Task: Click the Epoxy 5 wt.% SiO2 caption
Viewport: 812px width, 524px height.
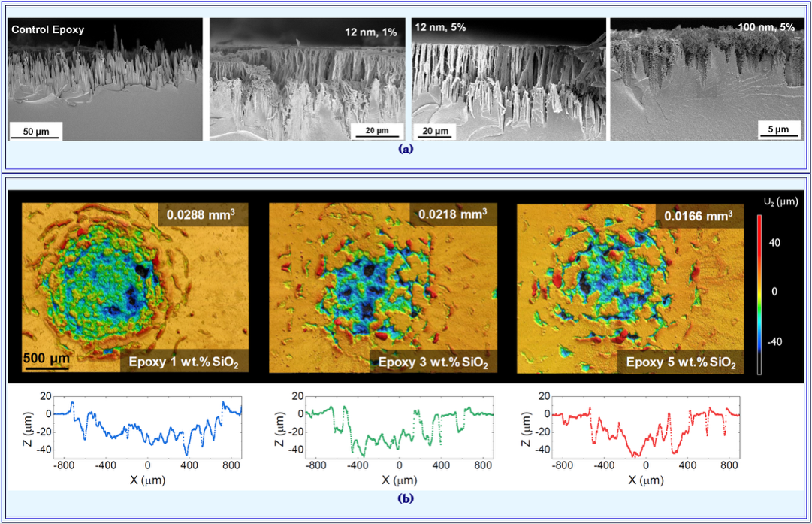Action: coord(680,363)
